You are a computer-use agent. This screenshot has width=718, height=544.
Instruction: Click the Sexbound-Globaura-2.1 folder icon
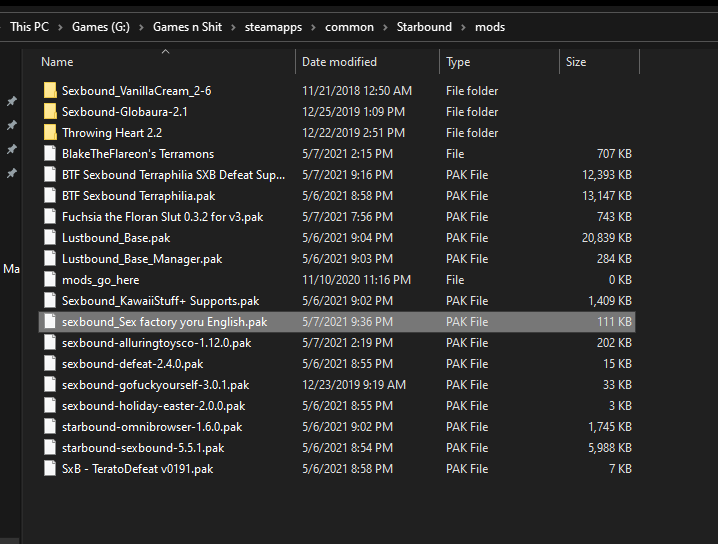50,112
